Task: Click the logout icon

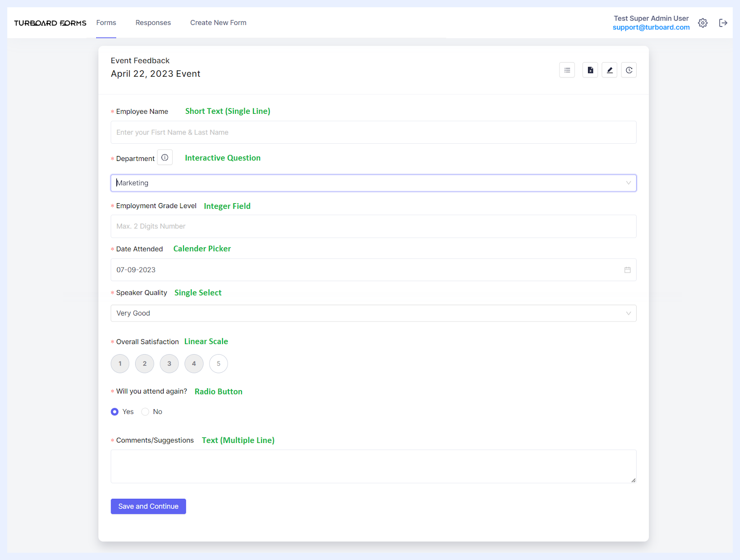Action: tap(723, 23)
